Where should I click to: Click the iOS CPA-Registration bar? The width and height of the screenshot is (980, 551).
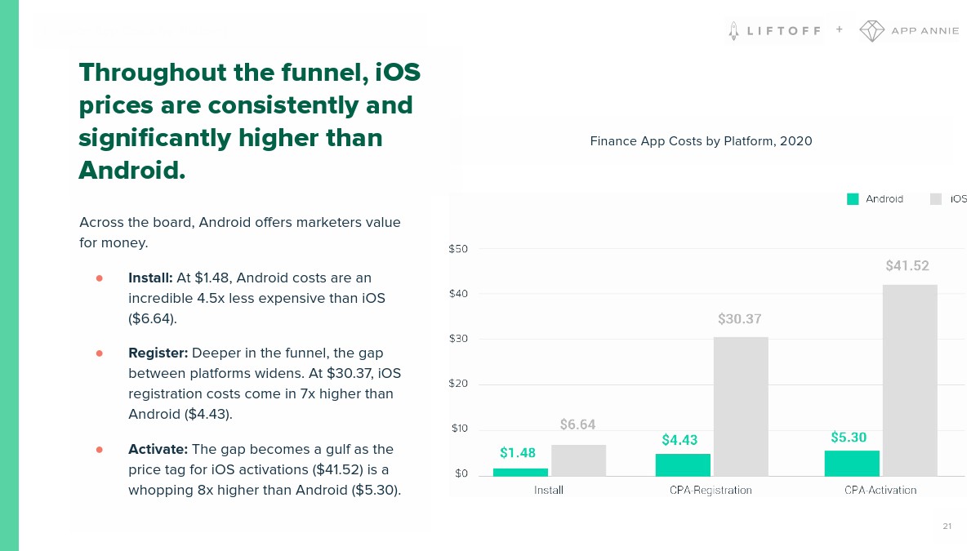tap(741, 406)
